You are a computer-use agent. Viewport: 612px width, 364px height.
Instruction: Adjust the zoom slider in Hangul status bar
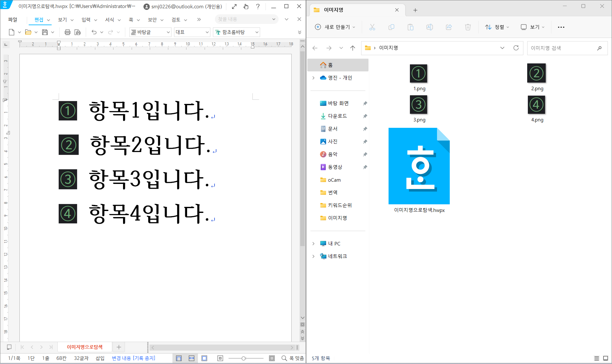click(244, 358)
